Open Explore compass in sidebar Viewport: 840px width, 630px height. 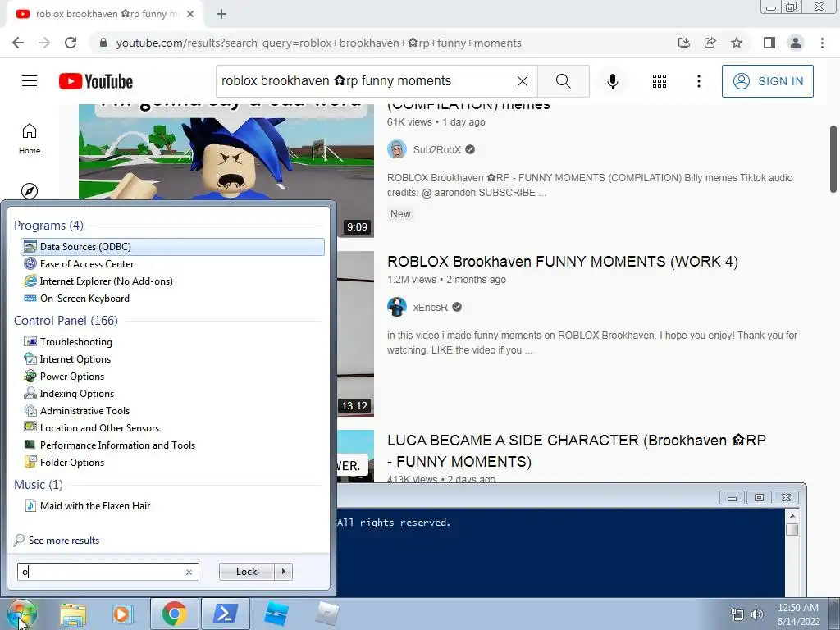tap(30, 190)
